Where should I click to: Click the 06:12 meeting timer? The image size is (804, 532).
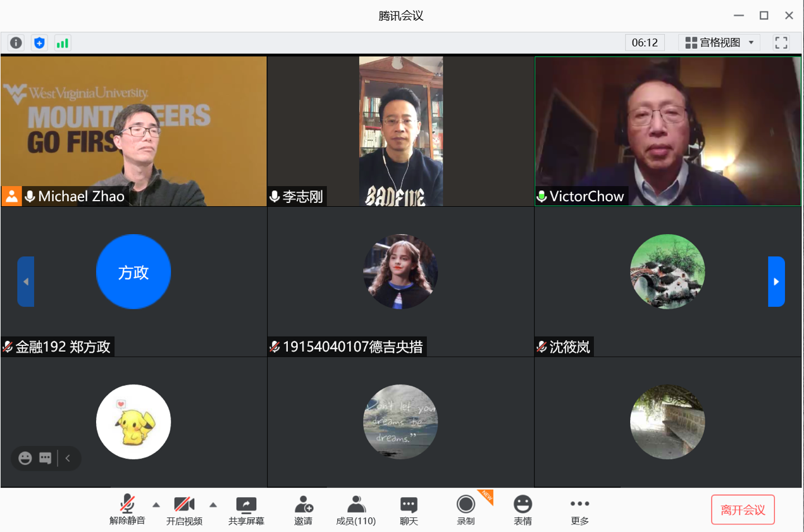[645, 42]
